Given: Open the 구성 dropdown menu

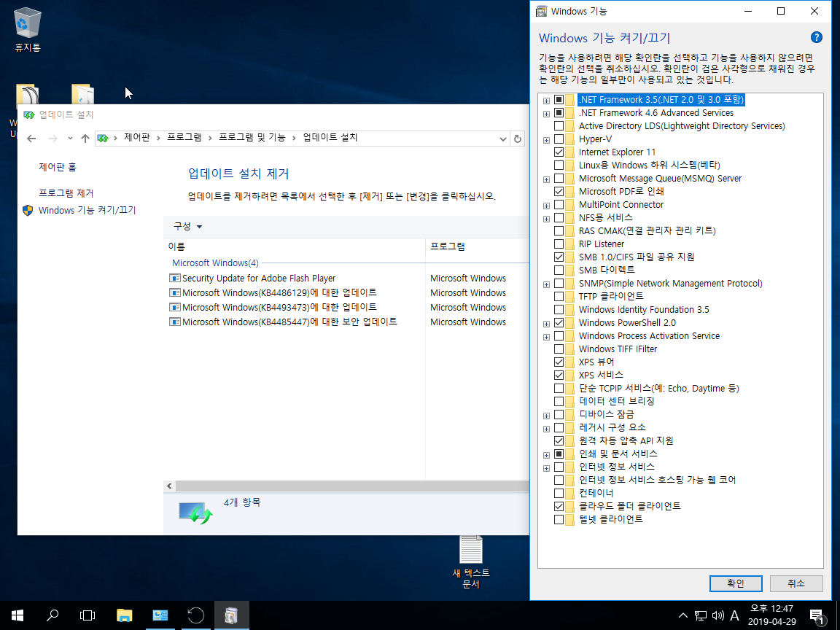Looking at the screenshot, I should 187,227.
